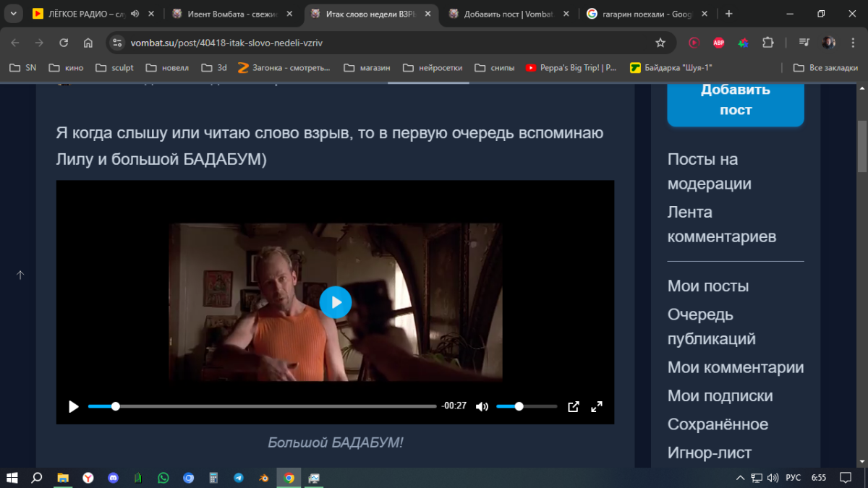Open "Очередь публикаций" link
Screen dimensions: 868x488
coord(712,327)
